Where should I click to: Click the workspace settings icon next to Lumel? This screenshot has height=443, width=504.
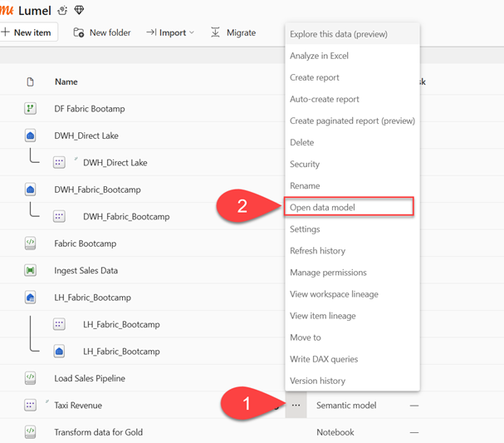[x=62, y=11]
